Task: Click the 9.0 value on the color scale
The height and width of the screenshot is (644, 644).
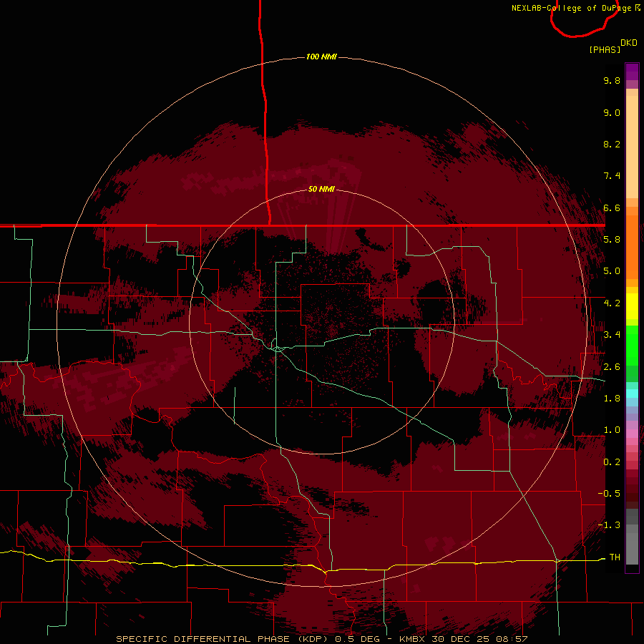Action: click(x=612, y=112)
